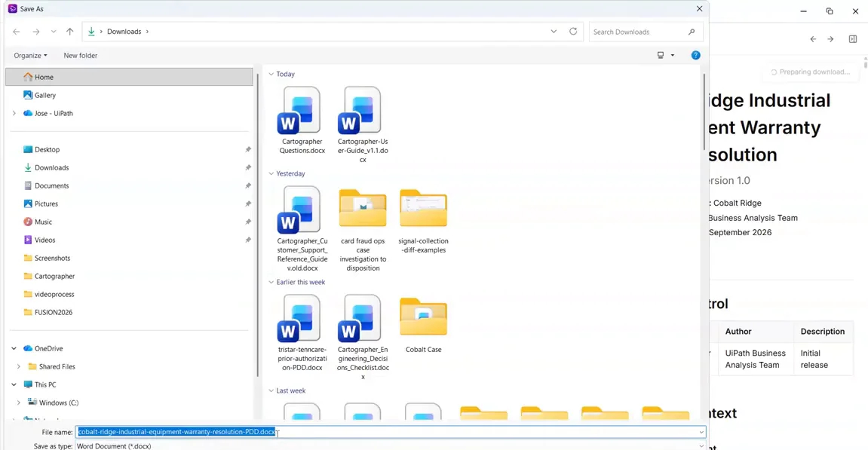
Task: Select OneDrive in navigation pane
Action: 49,349
